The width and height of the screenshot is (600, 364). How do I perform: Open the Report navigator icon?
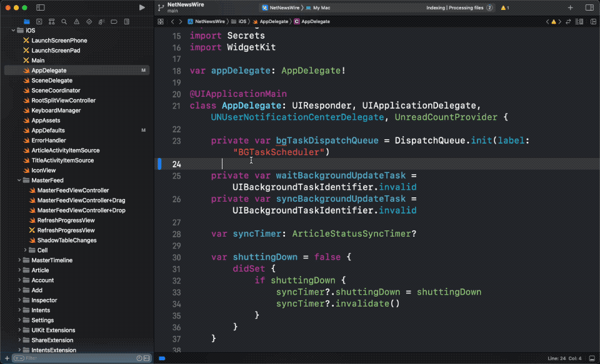(x=126, y=21)
